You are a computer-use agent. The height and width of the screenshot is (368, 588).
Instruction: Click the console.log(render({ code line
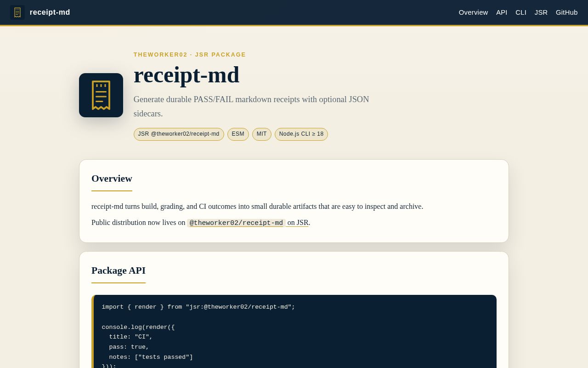pyautogui.click(x=138, y=327)
